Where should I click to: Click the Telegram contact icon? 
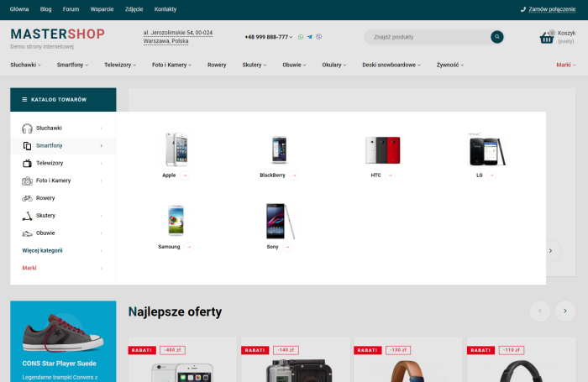click(x=310, y=37)
